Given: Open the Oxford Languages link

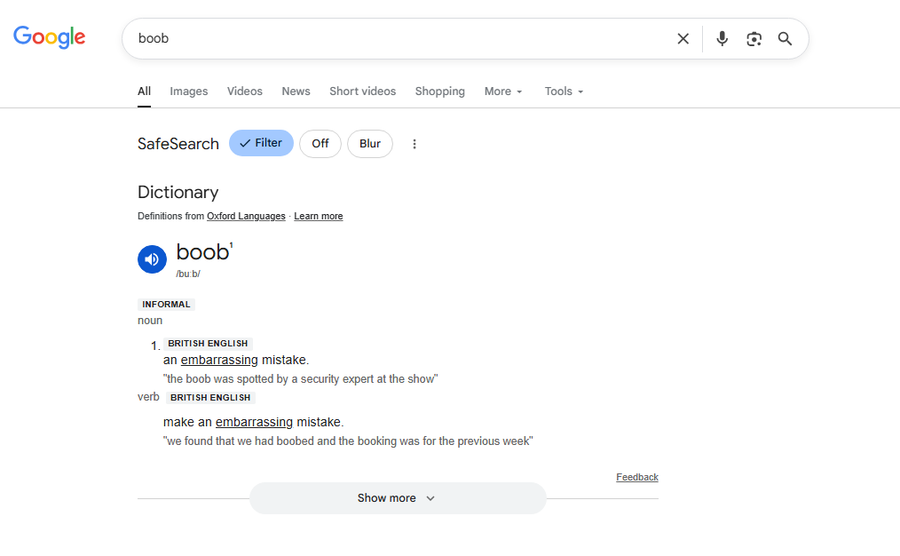Looking at the screenshot, I should [x=246, y=216].
